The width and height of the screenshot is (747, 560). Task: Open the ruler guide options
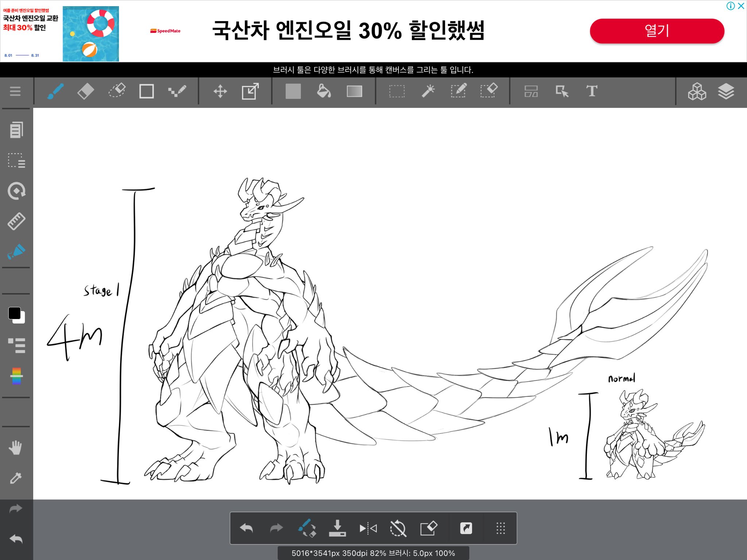[x=16, y=221]
